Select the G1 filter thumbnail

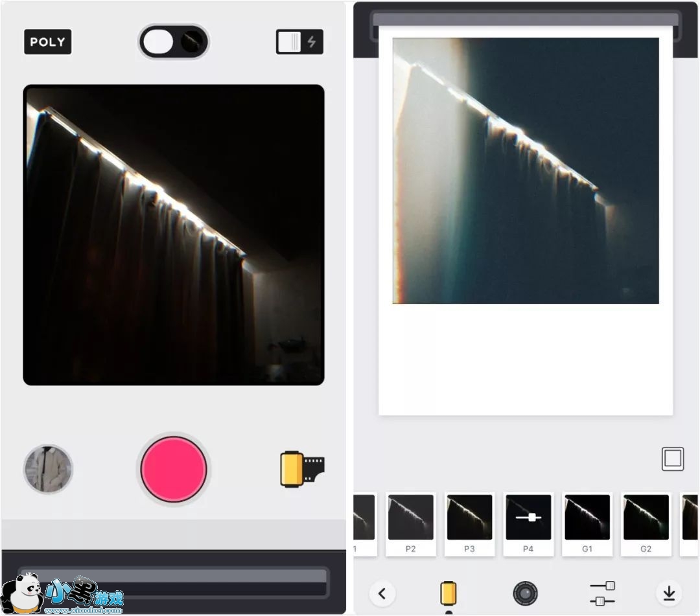tap(587, 524)
